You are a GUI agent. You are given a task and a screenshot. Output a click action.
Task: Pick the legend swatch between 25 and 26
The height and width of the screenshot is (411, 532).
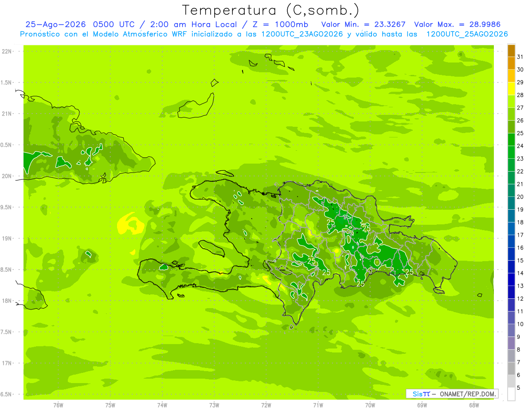[511, 127]
